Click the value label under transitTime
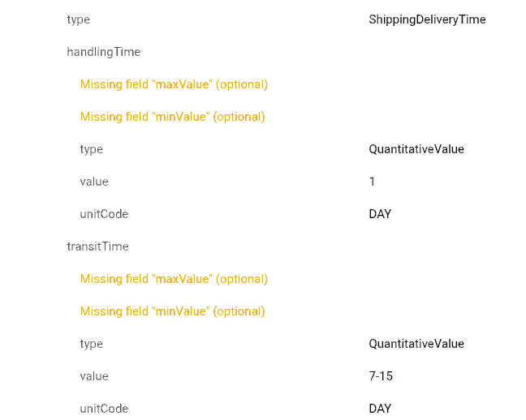Viewport: 526px width, 420px height. point(94,376)
